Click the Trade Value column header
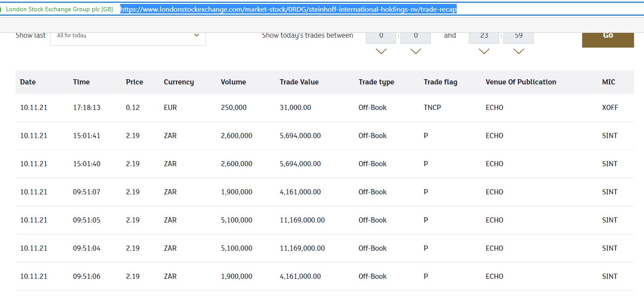Viewport: 644px width, 297px height. click(x=299, y=82)
